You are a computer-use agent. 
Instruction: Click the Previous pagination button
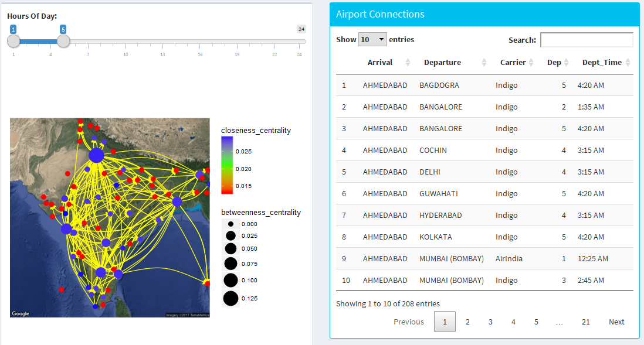tap(409, 322)
